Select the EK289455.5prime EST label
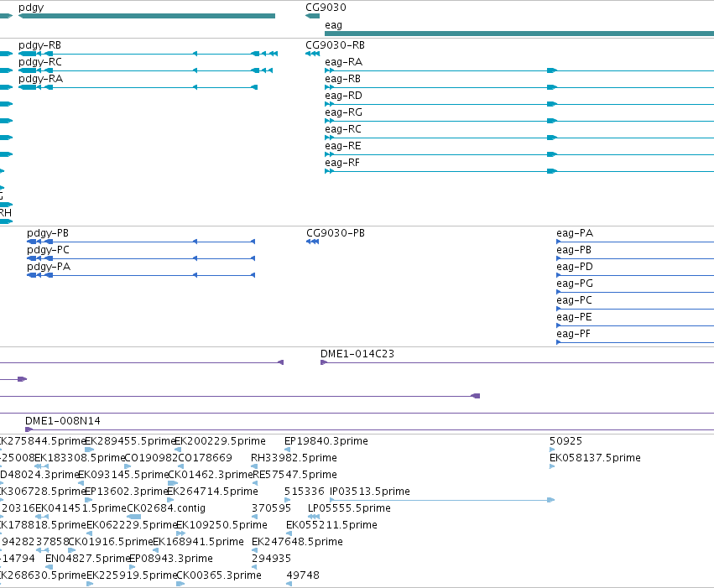The height and width of the screenshot is (588, 714). click(130, 441)
